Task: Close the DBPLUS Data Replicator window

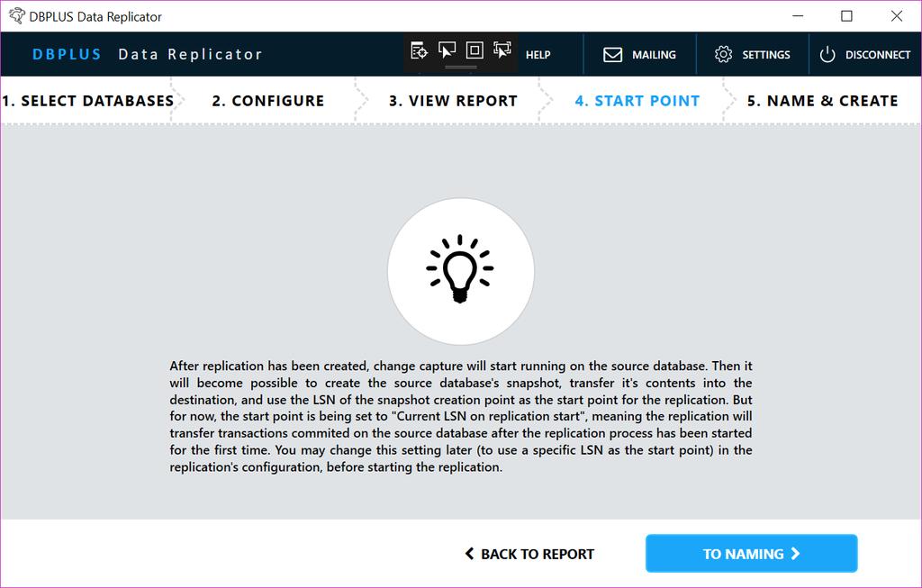Action: [x=897, y=16]
